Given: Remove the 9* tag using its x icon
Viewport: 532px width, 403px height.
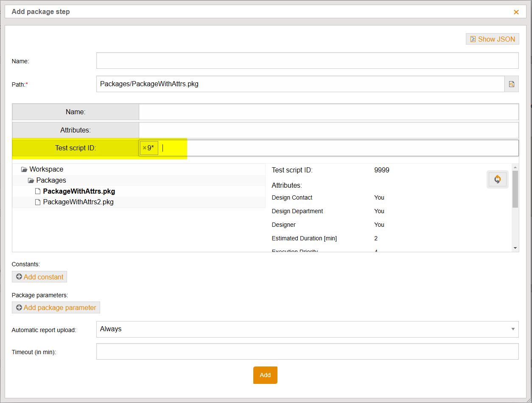Looking at the screenshot, I should [x=144, y=147].
